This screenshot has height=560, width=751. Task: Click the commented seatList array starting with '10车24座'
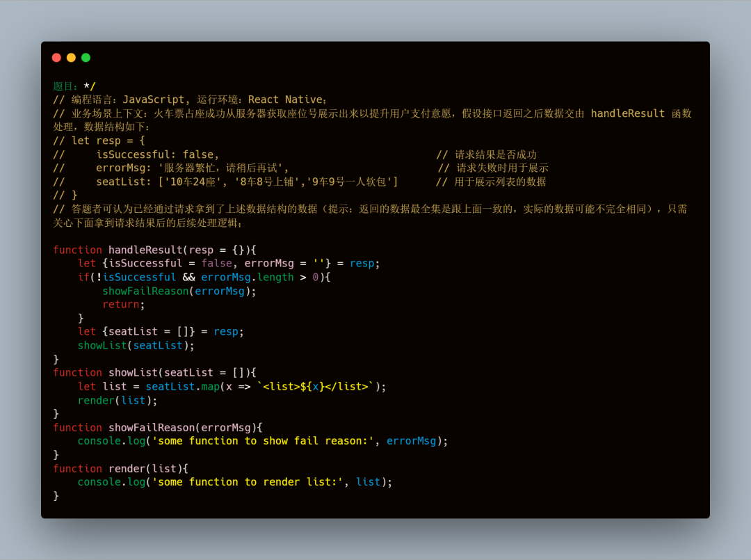coord(278,182)
